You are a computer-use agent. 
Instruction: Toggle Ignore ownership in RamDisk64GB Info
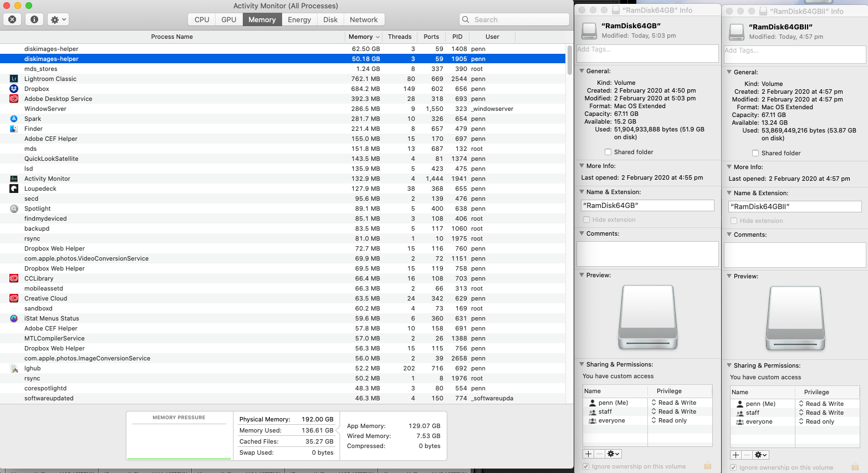point(586,466)
